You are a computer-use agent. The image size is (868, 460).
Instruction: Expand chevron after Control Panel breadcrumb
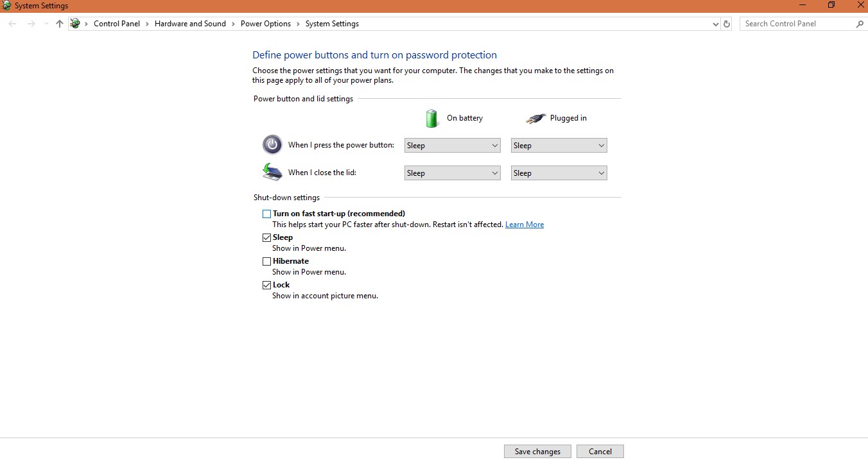point(147,24)
